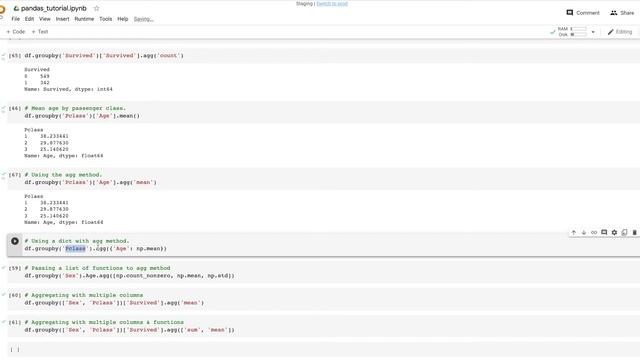Click the comment '# Using a dict with agg method.'
Image resolution: width=640 pixels, height=360 pixels.
click(77, 241)
